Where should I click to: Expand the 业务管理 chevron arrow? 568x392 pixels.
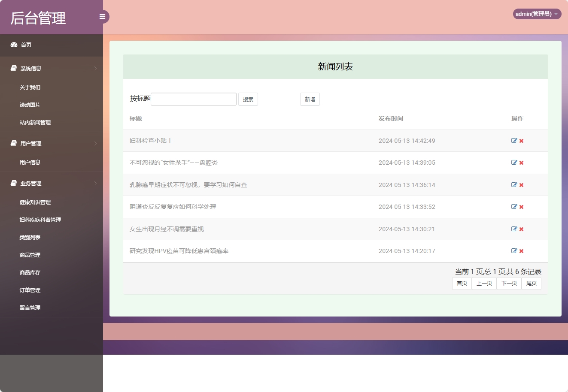[95, 183]
